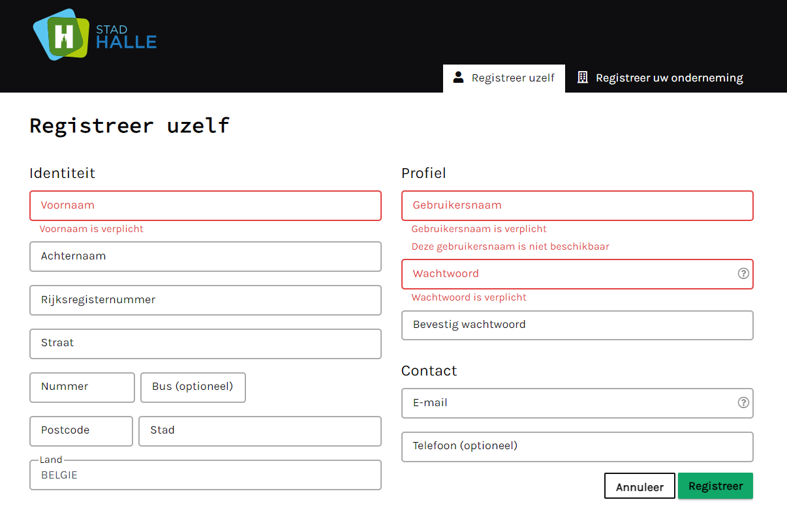This screenshot has width=787, height=532.
Task: Focus the Voornaam input field
Action: (x=205, y=205)
